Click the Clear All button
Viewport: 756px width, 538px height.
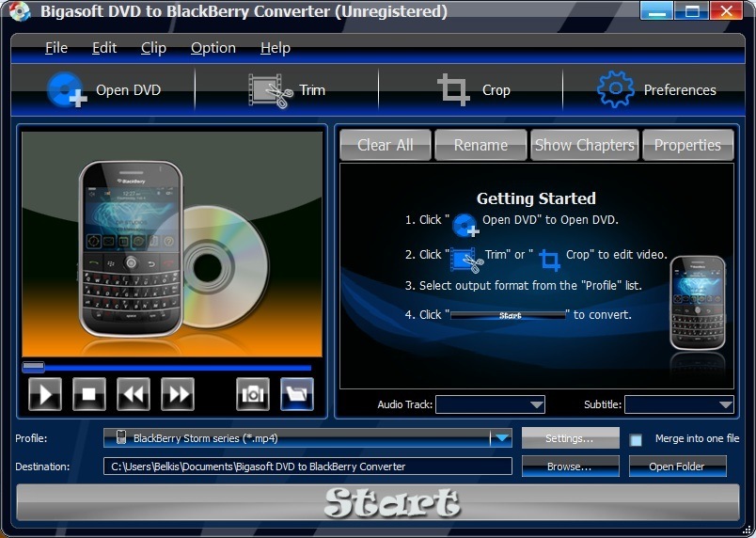(386, 145)
